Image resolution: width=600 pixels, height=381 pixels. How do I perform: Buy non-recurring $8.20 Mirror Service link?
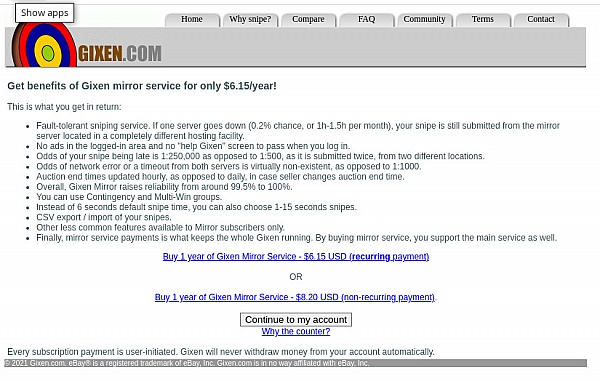coord(295,297)
